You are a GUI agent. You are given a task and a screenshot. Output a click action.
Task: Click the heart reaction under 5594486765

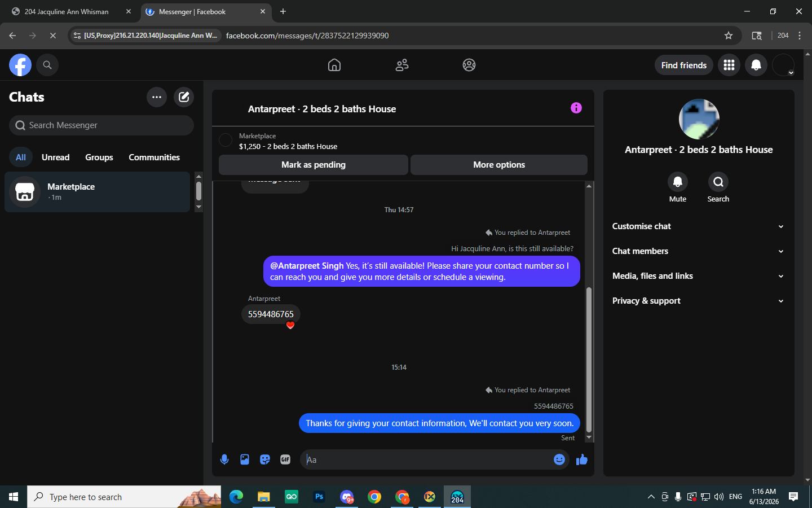pyautogui.click(x=290, y=325)
